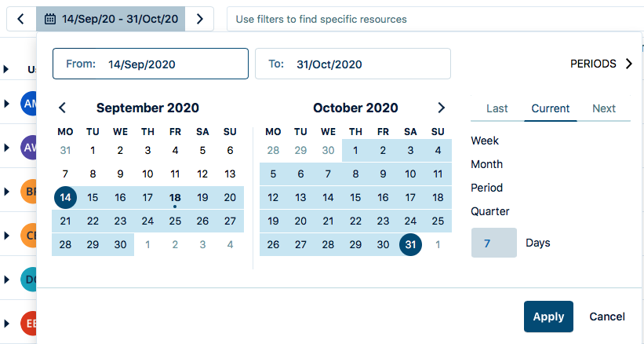Switch to the Next tab

click(604, 108)
